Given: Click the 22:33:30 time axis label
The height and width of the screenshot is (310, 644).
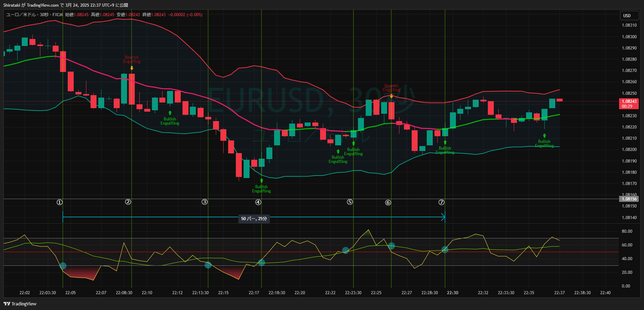Looking at the screenshot, I should (x=506, y=293).
